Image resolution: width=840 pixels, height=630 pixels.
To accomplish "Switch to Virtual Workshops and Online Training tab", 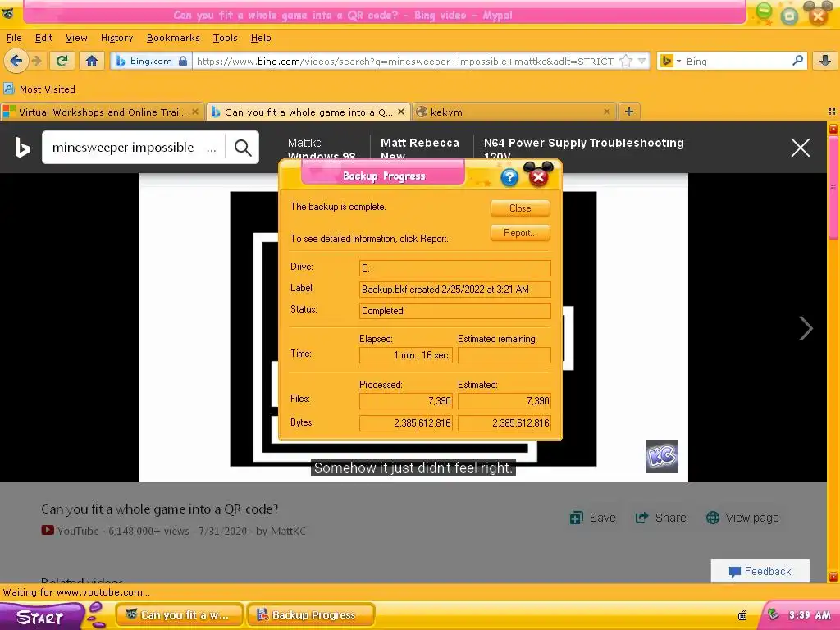I will point(102,112).
